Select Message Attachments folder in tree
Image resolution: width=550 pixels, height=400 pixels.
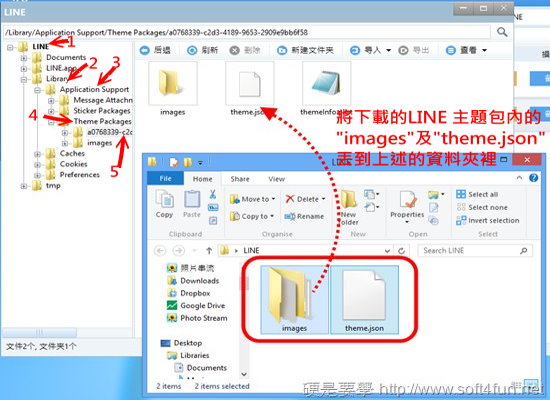[103, 100]
